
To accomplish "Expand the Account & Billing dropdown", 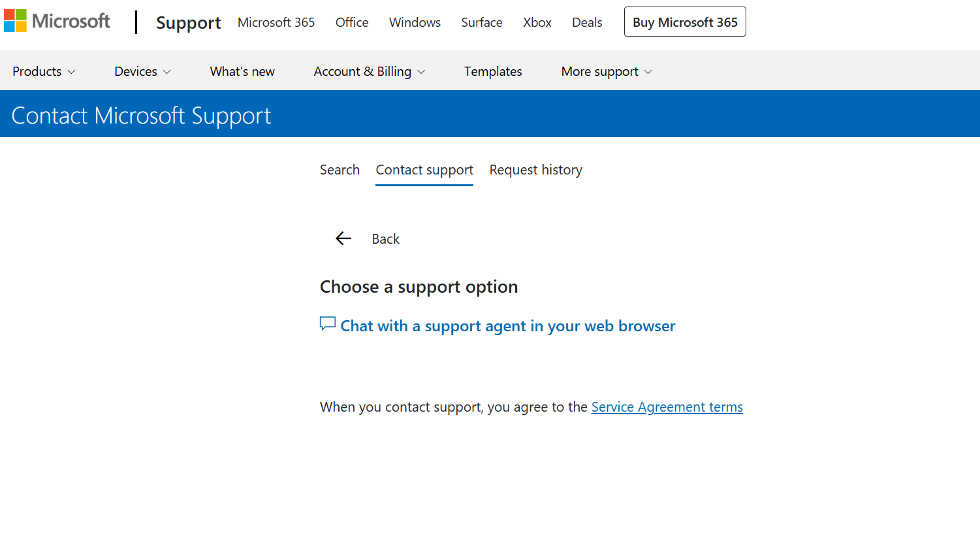I will (370, 71).
